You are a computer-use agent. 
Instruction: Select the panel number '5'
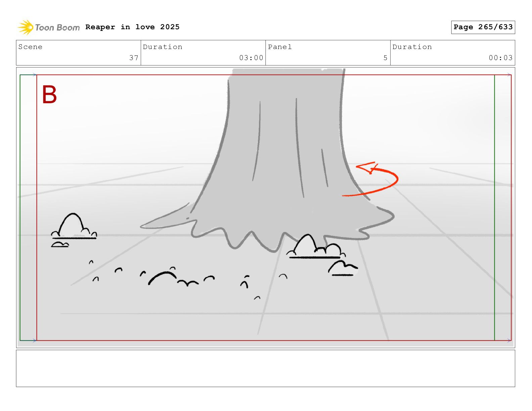point(385,58)
